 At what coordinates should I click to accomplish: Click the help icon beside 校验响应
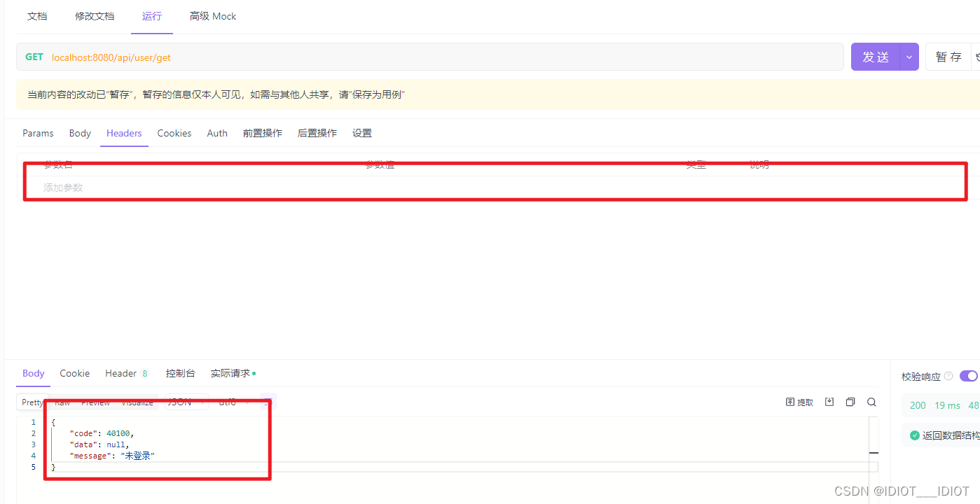pos(948,376)
